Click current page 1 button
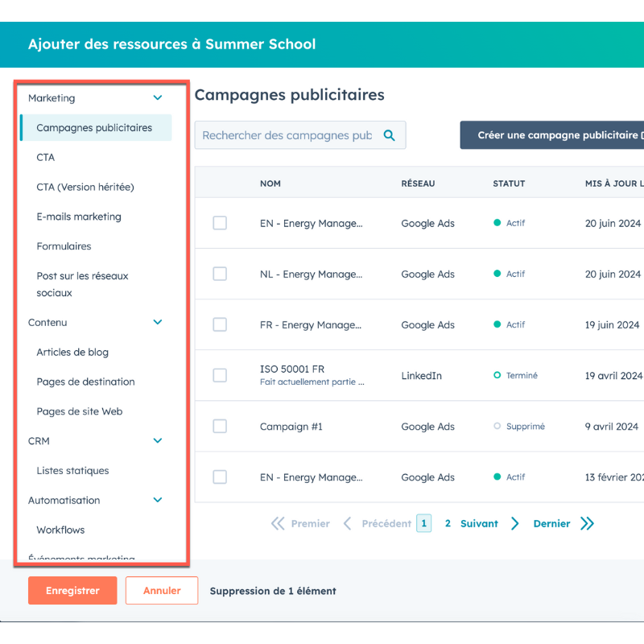The height and width of the screenshot is (644, 644). 424,523
